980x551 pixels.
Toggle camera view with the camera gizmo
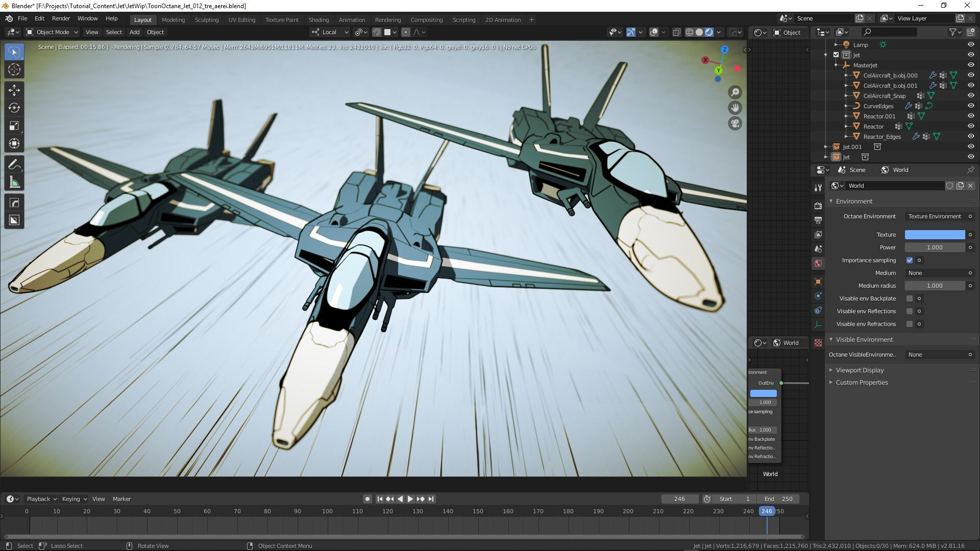tap(735, 124)
